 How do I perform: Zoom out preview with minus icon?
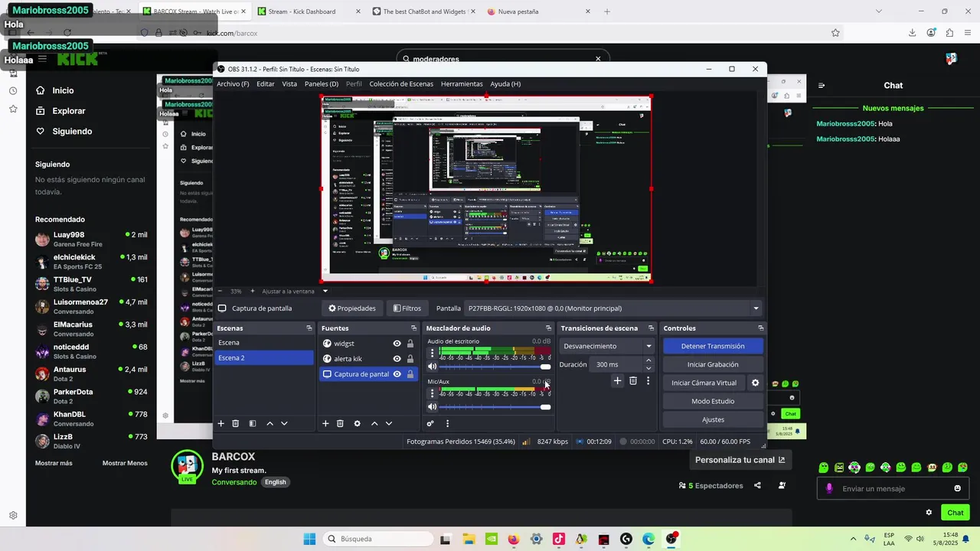[x=220, y=291]
